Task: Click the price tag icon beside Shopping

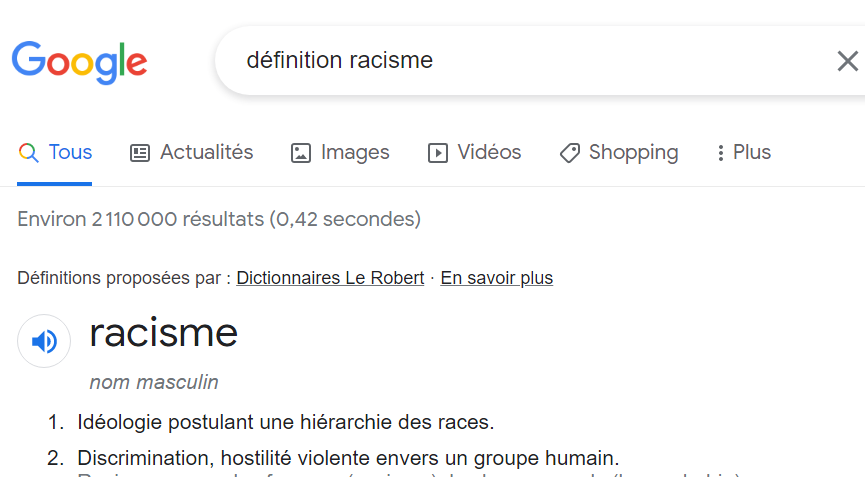Action: pos(569,153)
